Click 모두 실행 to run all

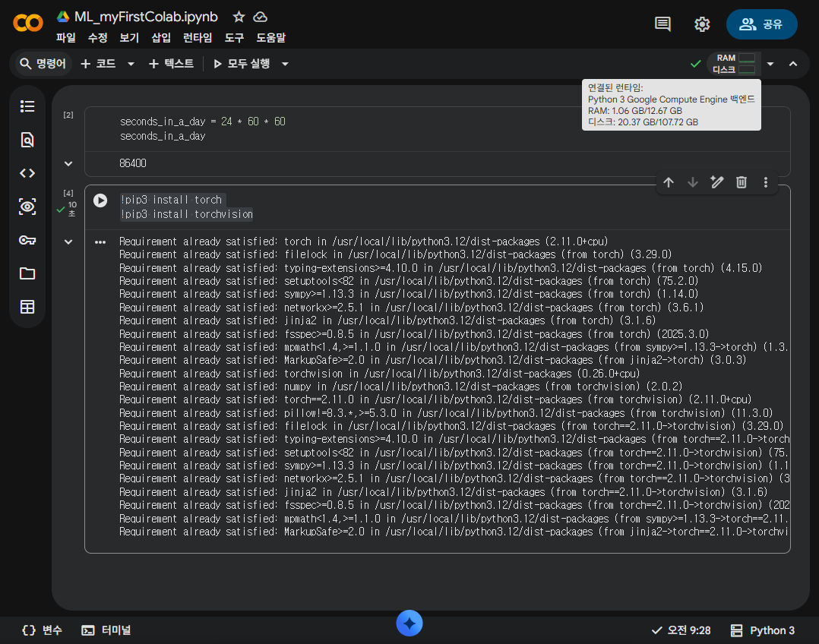(242, 64)
